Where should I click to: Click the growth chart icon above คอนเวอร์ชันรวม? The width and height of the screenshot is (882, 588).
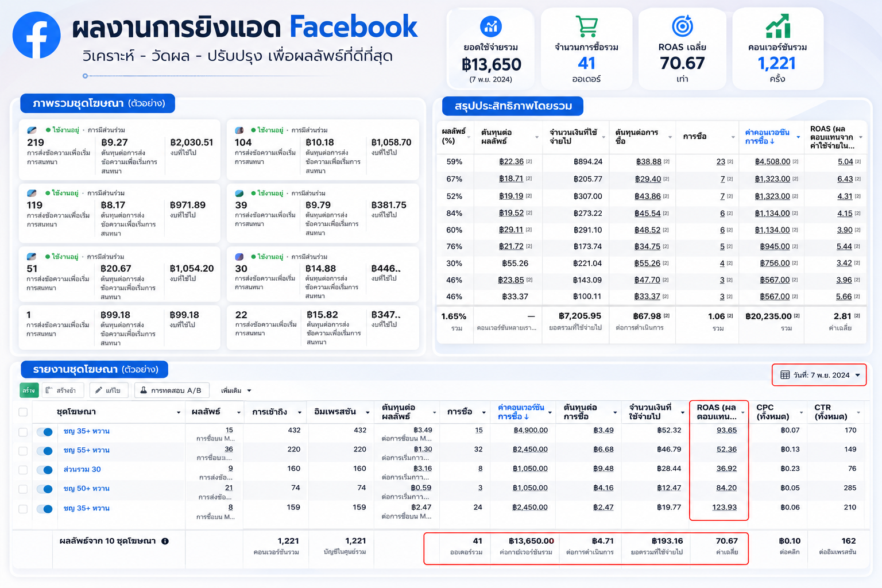pos(777,26)
